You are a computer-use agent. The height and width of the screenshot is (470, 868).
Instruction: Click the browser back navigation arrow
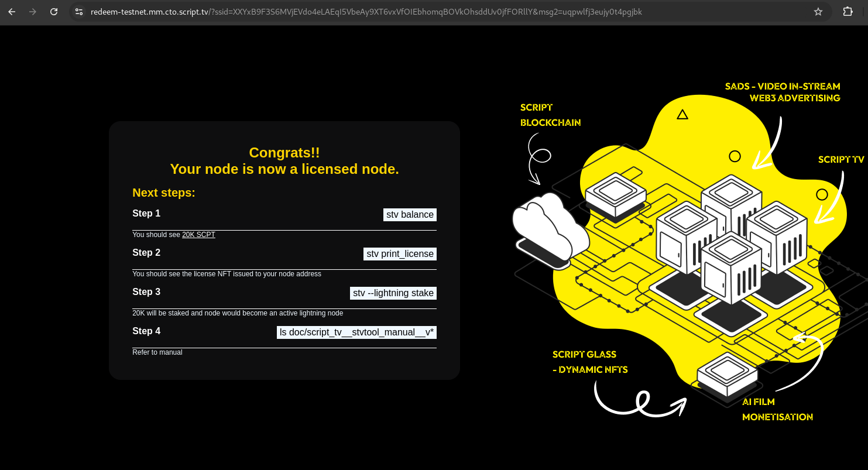(12, 12)
